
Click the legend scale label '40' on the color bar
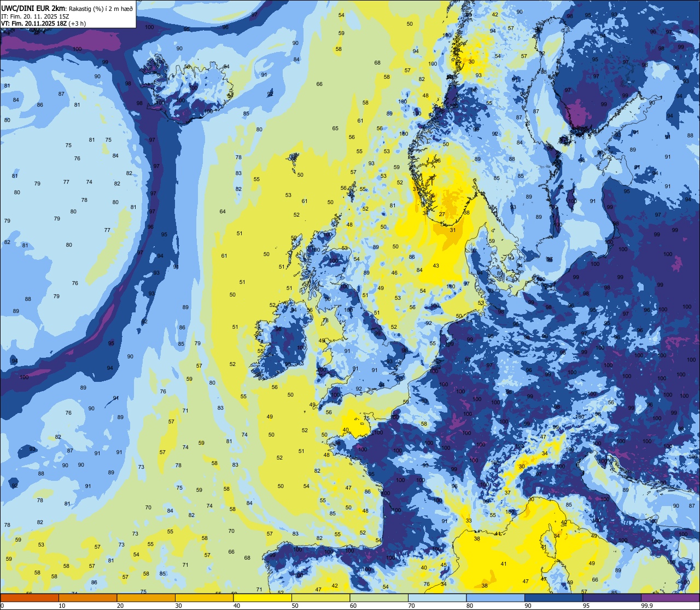click(237, 606)
